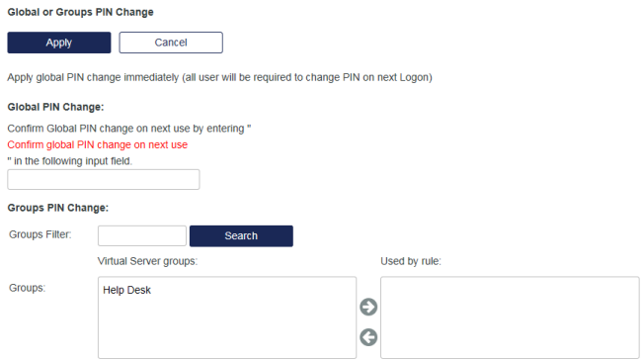
Task: Click inside the Used by rule list box
Action: [510, 317]
